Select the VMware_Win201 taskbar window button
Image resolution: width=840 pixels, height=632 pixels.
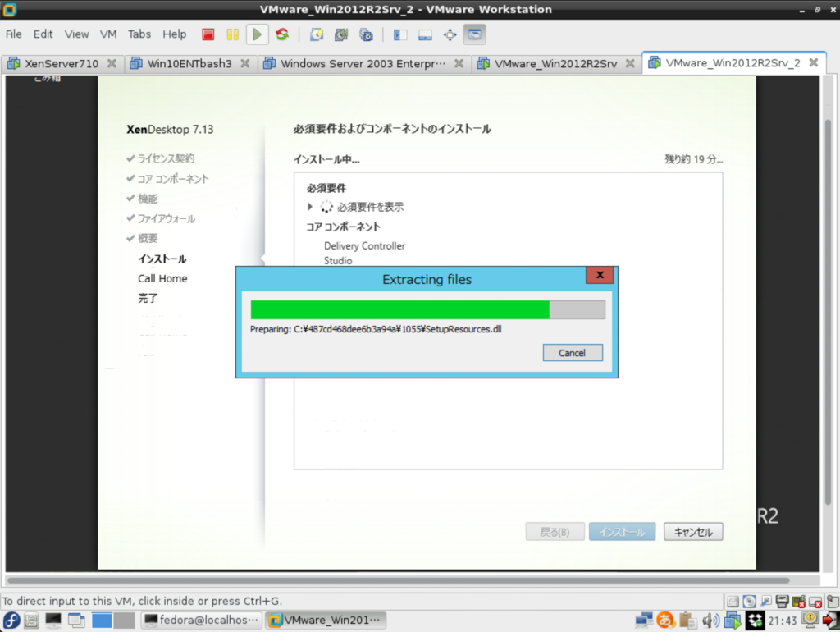[326, 621]
